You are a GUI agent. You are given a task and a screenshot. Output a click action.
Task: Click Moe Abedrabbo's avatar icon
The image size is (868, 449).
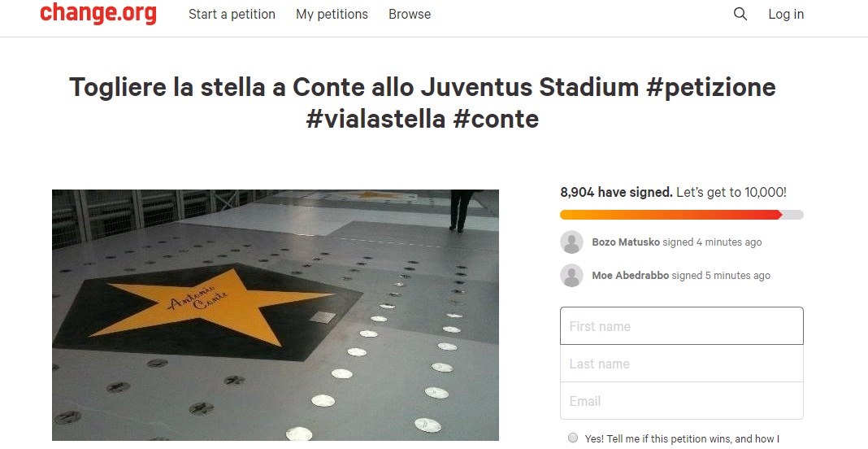pyautogui.click(x=572, y=276)
